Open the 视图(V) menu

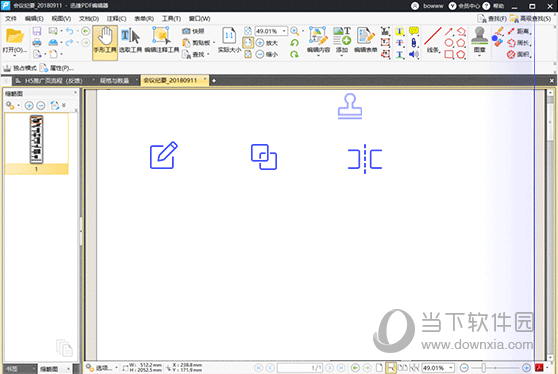click(x=61, y=19)
